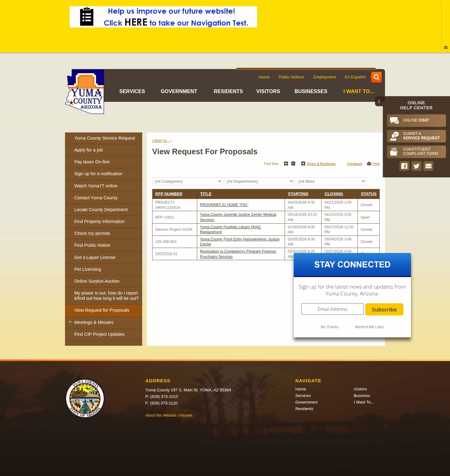The width and height of the screenshot is (450, 476).
Task: Increase font size with plus icon
Action: pos(286,163)
